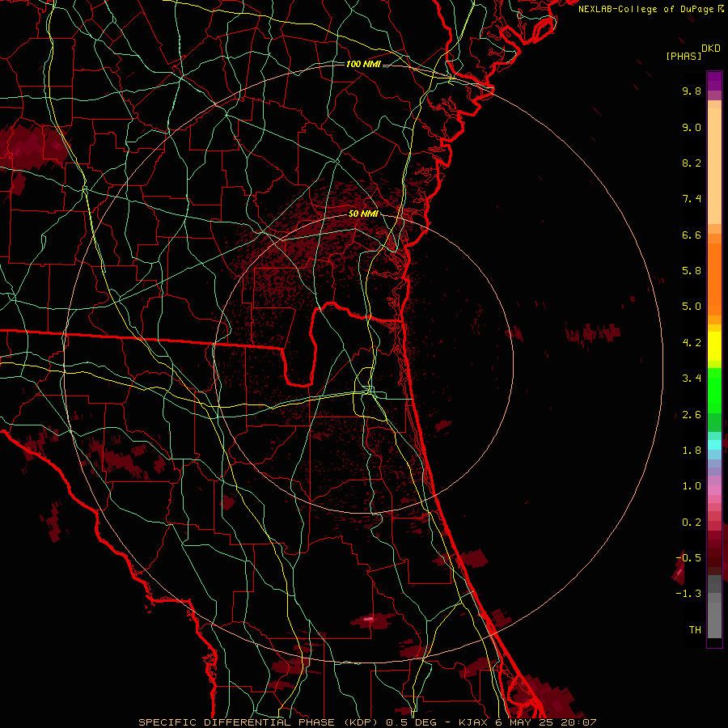Click the 7.4 scale value

[x=692, y=199]
